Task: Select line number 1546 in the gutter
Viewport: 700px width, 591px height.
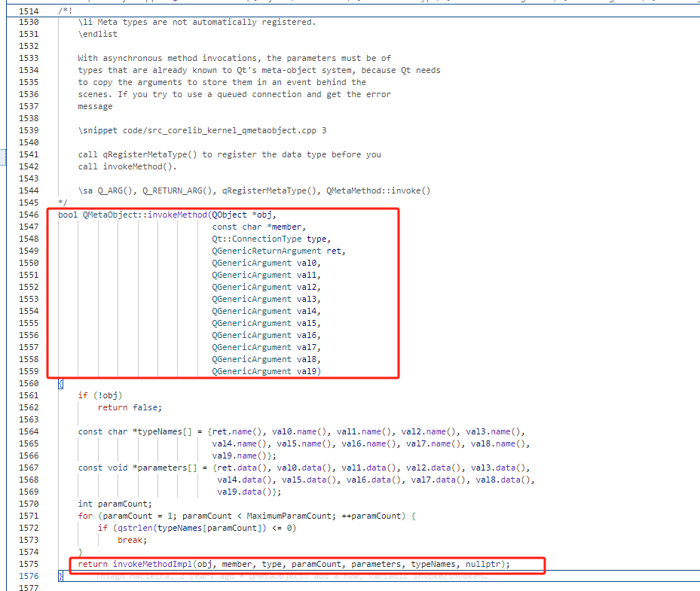Action: [29, 215]
